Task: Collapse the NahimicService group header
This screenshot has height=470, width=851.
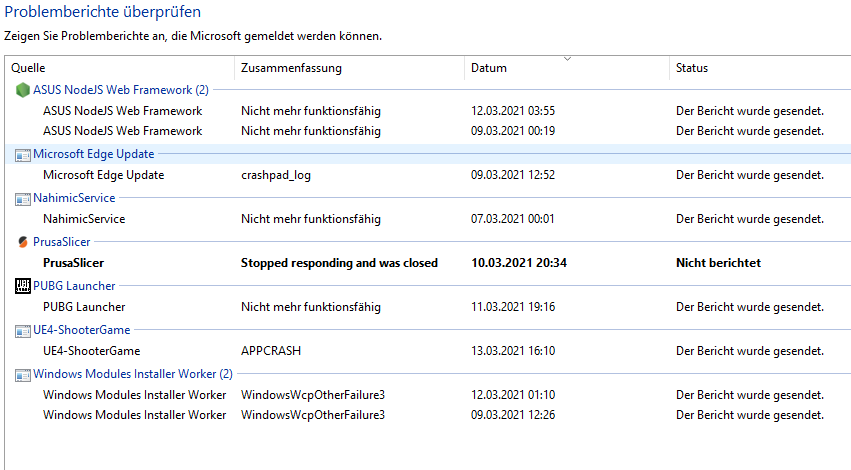Action: pos(74,198)
